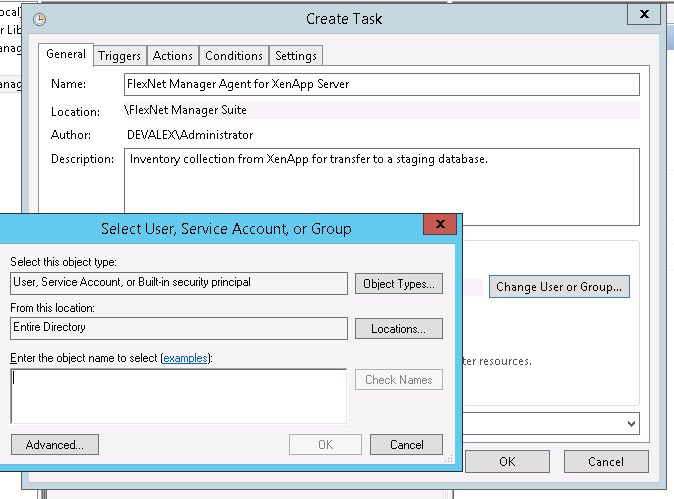Switch to the General tab
Screen dimensions: 674x499
tap(66, 55)
